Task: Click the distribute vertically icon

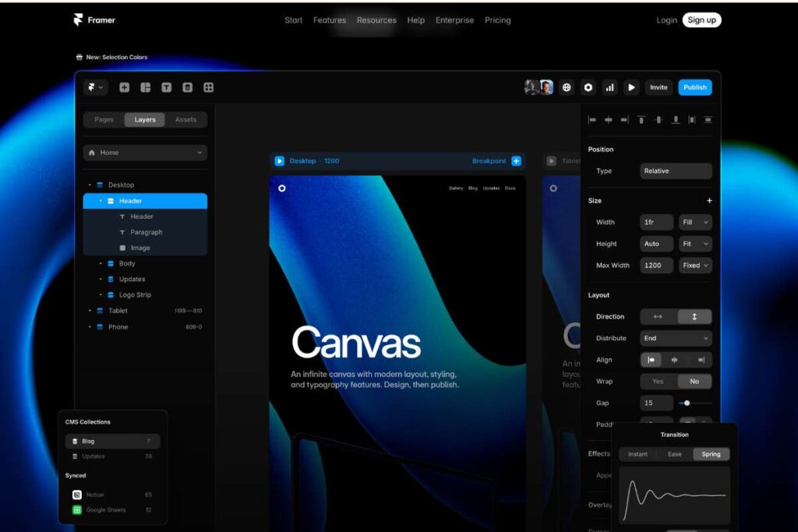Action: point(708,119)
